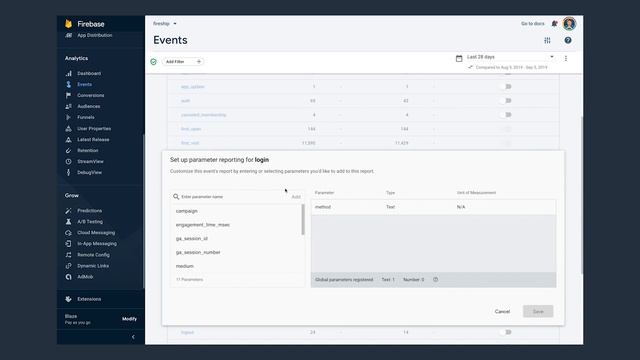Open the first_open event link

tap(191, 129)
